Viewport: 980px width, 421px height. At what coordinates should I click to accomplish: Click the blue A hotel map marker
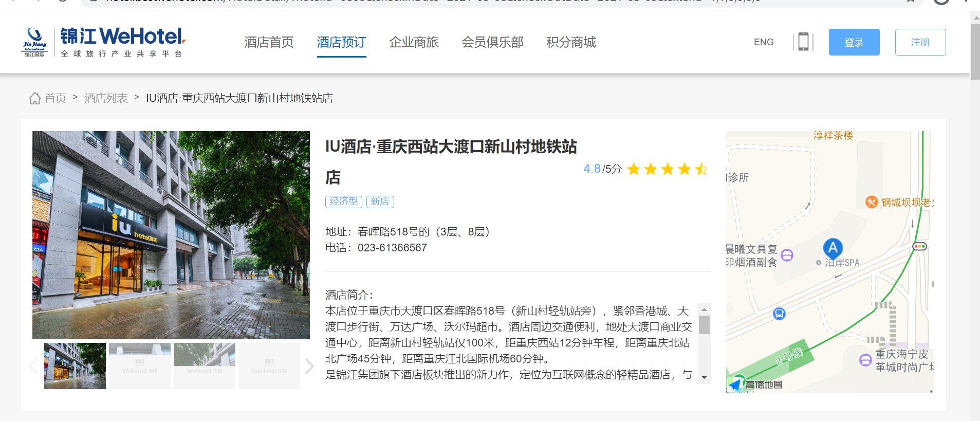[833, 248]
